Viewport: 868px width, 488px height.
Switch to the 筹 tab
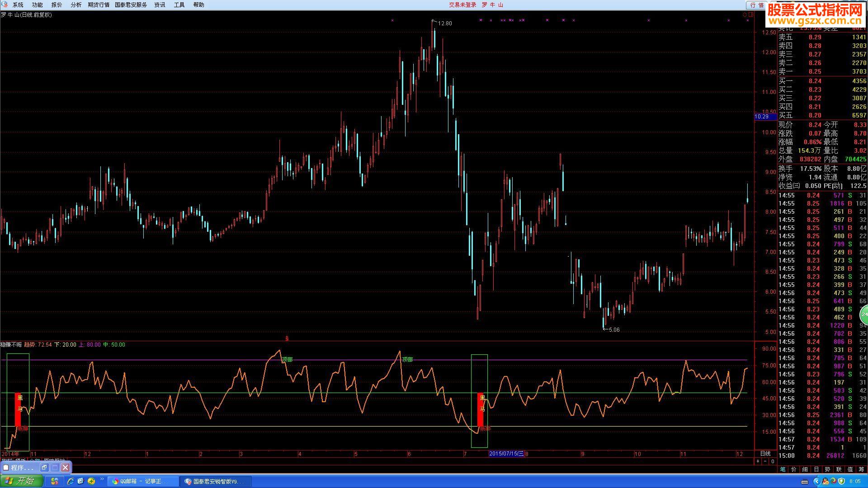pyautogui.click(x=862, y=469)
